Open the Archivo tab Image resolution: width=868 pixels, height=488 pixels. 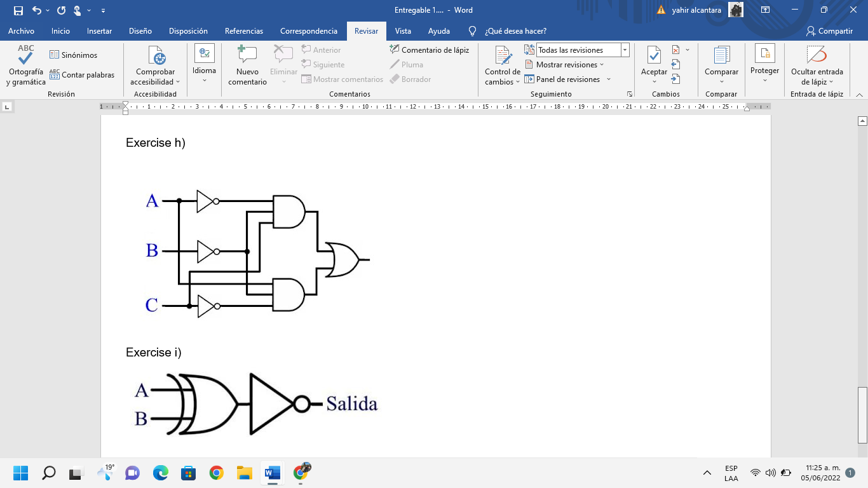(x=21, y=30)
